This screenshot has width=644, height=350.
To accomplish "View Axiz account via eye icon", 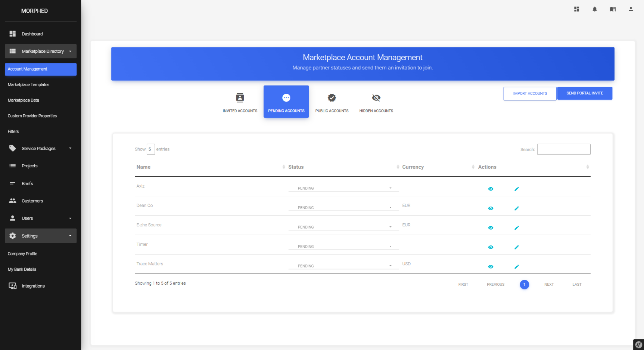I will point(490,189).
